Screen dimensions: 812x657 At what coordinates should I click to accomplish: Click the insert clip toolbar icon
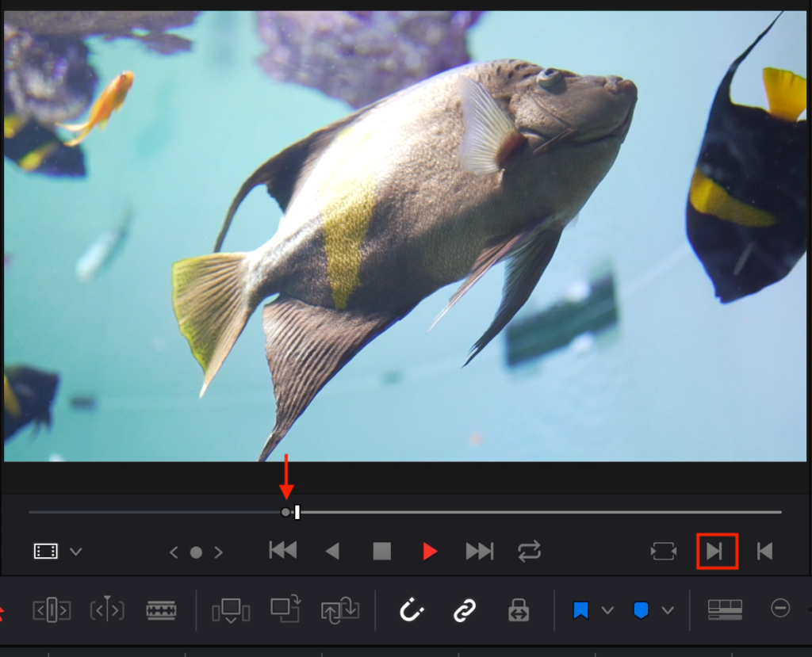230,610
